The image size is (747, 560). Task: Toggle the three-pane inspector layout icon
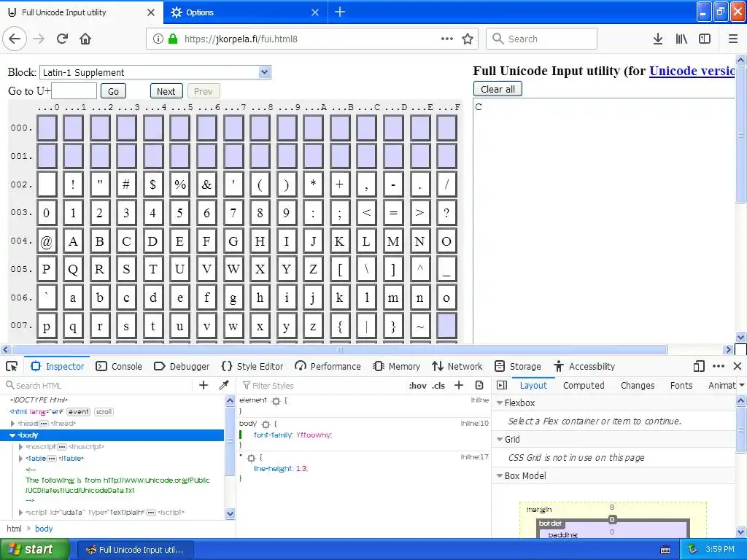click(x=502, y=385)
